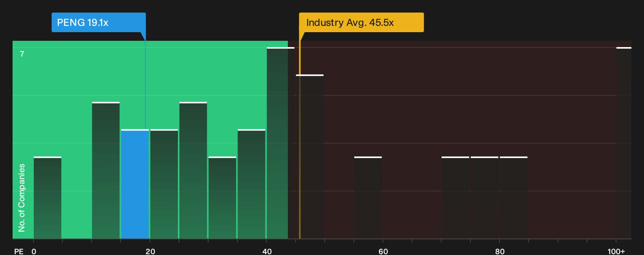The height and width of the screenshot is (255, 644).
Task: Click the Industry Avg. 45.5x yellow label
Action: coord(361,22)
